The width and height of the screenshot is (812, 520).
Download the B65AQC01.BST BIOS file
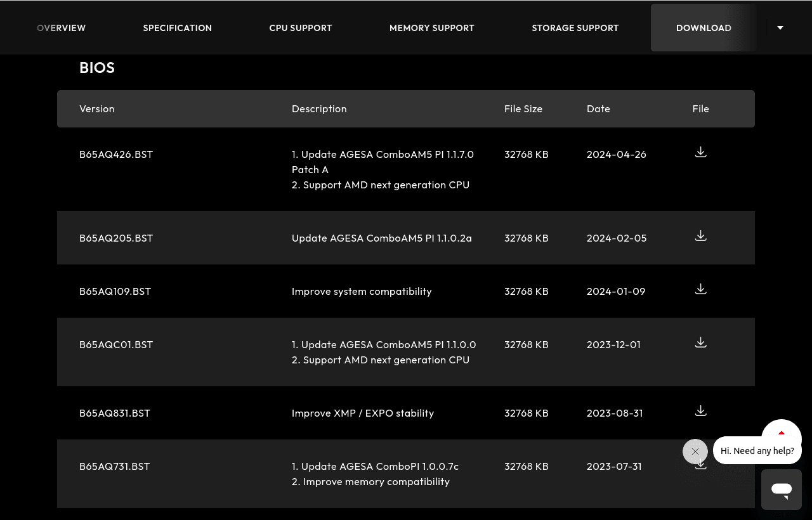[700, 342]
